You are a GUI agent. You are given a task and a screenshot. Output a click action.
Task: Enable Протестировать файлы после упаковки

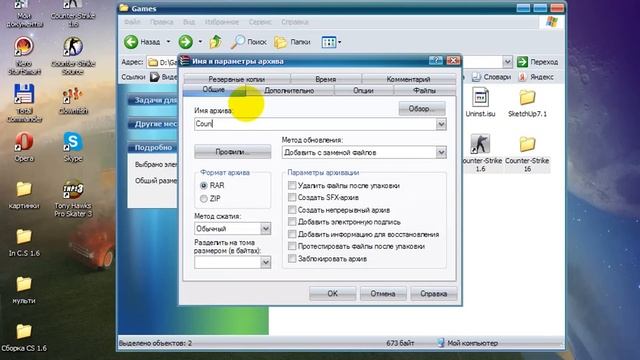[x=292, y=247]
